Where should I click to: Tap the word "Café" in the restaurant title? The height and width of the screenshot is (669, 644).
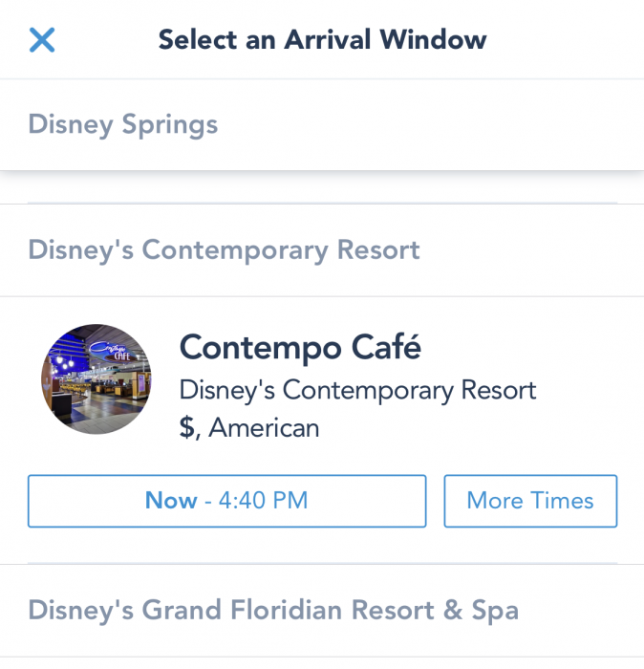pos(386,347)
